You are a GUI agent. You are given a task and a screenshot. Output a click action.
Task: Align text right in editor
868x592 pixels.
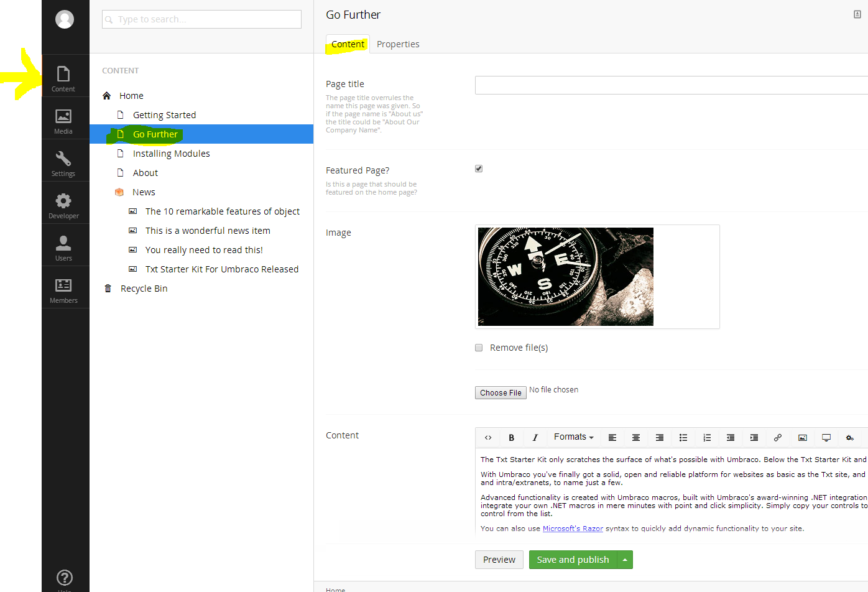[x=660, y=438]
